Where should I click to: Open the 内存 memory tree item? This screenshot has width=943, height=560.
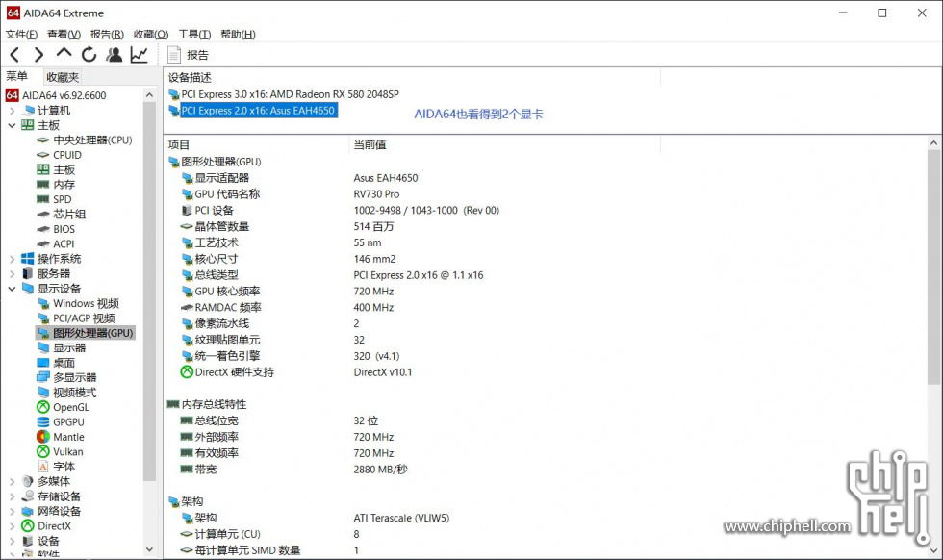pyautogui.click(x=56, y=185)
